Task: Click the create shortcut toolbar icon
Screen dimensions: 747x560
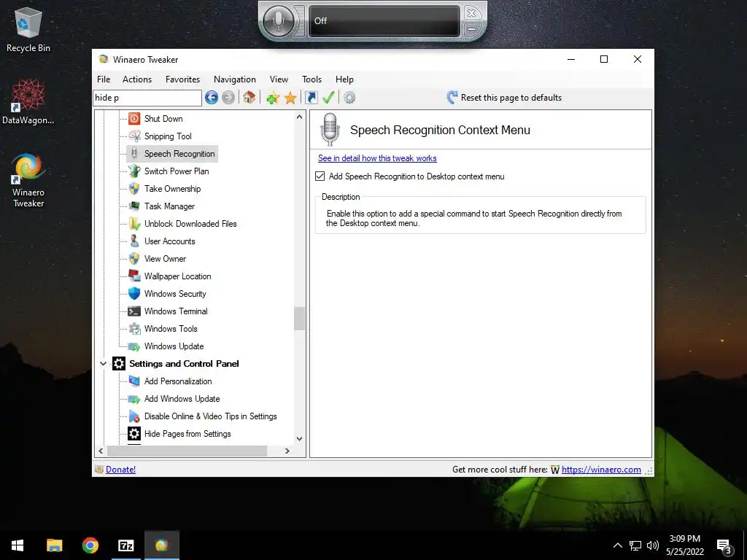Action: [311, 98]
